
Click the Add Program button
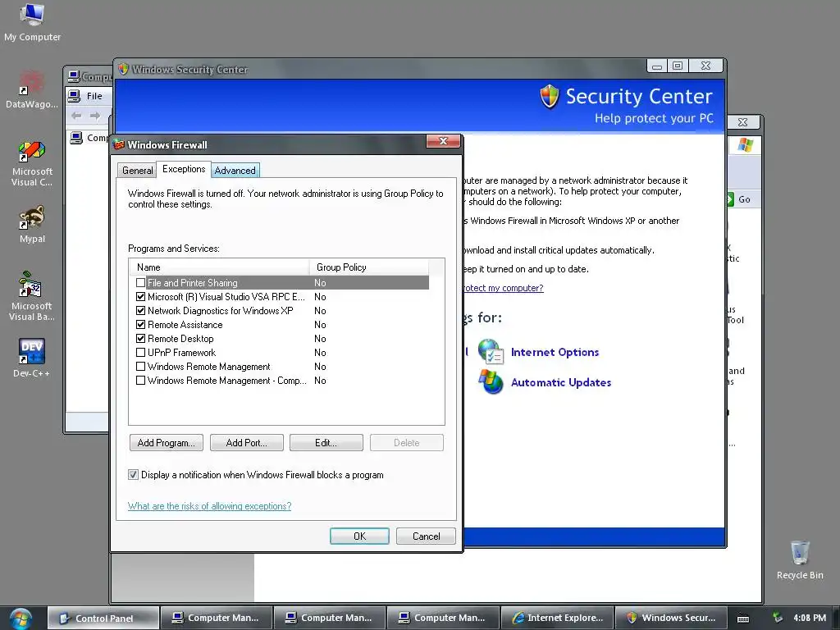(166, 442)
